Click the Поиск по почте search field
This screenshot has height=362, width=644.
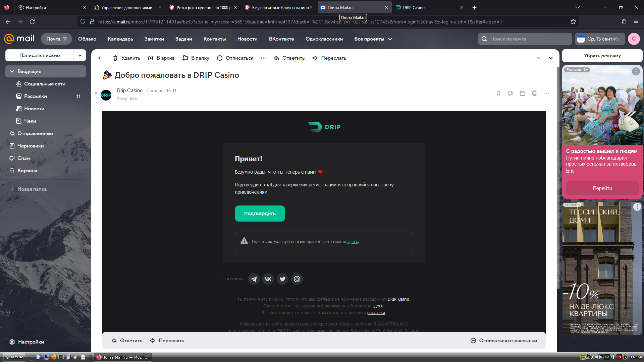pos(525,39)
